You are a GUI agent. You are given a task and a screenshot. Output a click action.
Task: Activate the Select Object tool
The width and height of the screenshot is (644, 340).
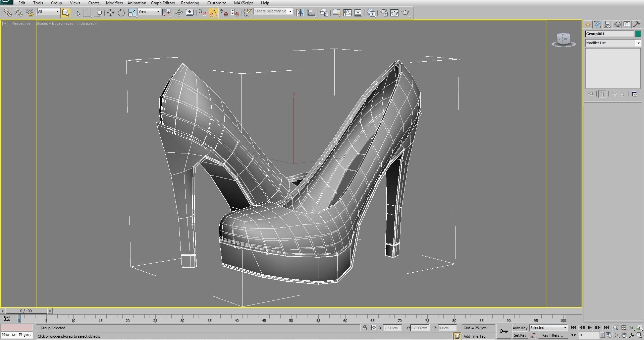coord(66,13)
